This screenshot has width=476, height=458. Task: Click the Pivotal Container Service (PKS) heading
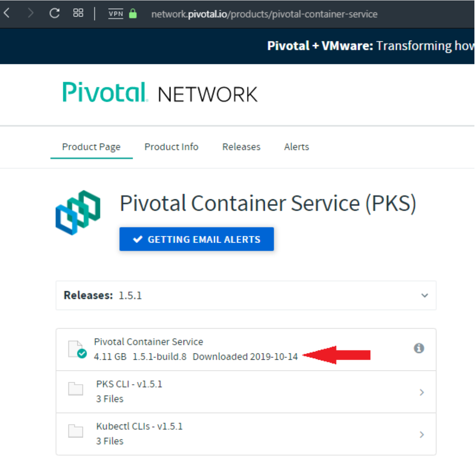(268, 204)
